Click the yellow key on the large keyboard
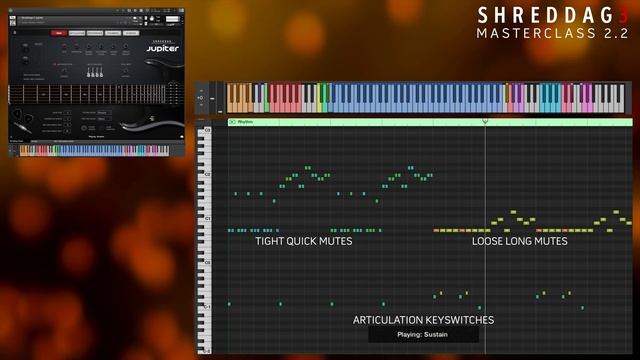Viewport: 640px width, 360px height. point(319,106)
